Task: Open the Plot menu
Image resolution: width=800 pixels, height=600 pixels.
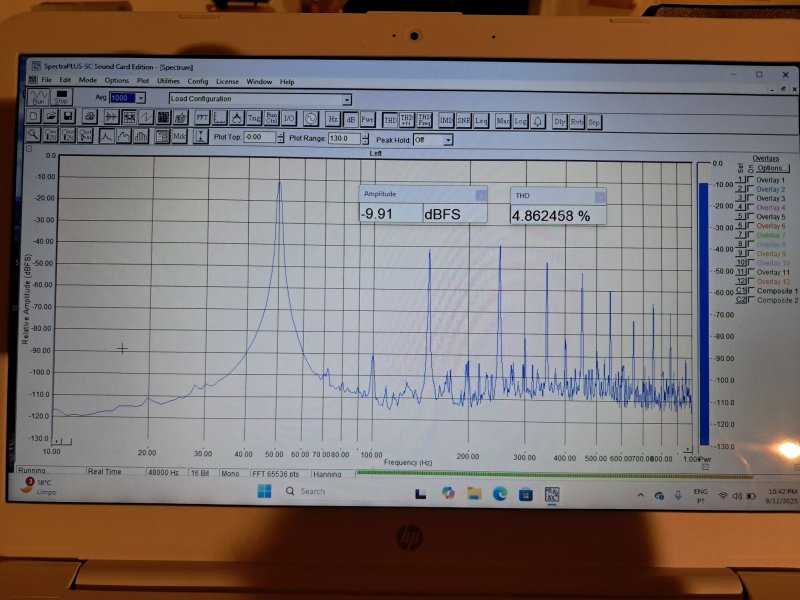Action: pyautogui.click(x=143, y=81)
